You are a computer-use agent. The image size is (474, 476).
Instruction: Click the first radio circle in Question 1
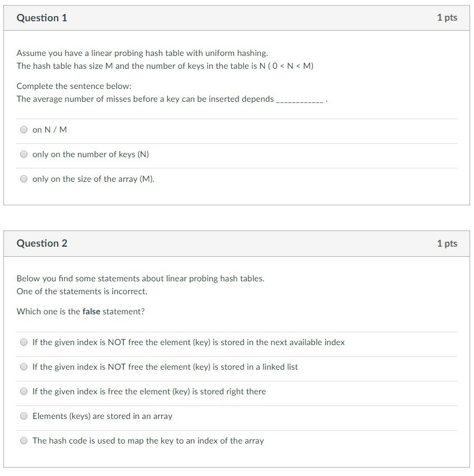pyautogui.click(x=24, y=129)
